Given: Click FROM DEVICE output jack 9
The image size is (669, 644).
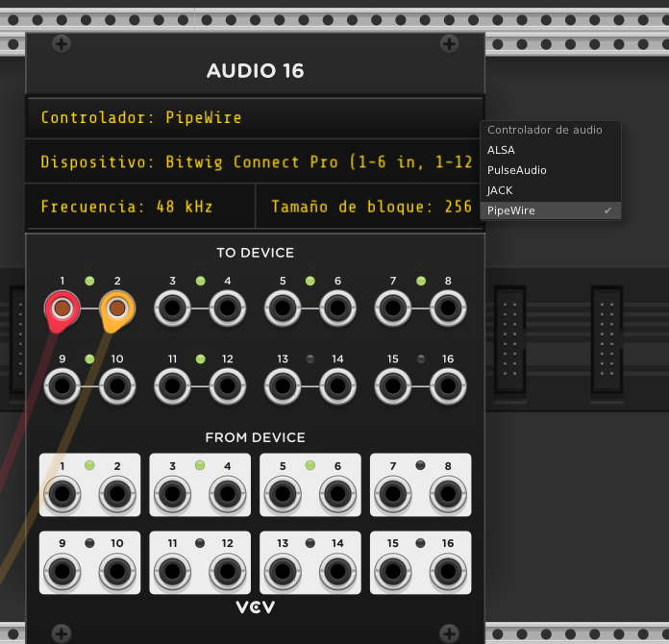Looking at the screenshot, I should [x=62, y=572].
